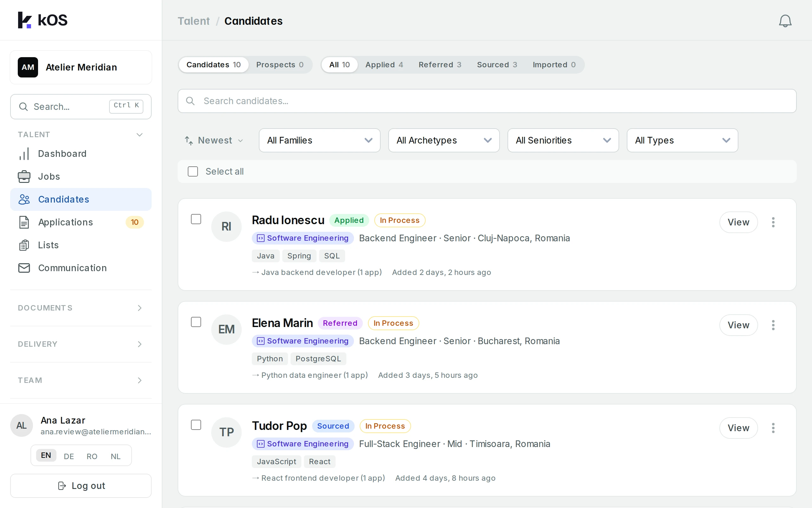
Task: Expand the Delivery sidebar section
Action: pyautogui.click(x=81, y=344)
